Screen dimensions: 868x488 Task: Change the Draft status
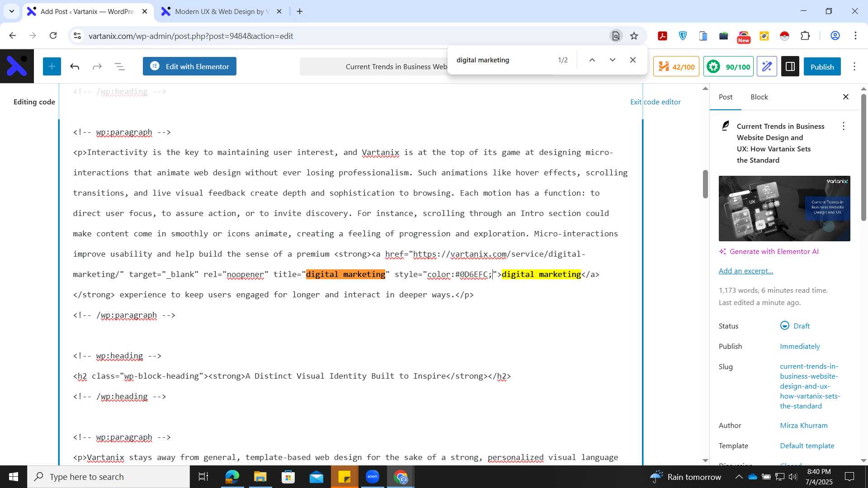795,326
